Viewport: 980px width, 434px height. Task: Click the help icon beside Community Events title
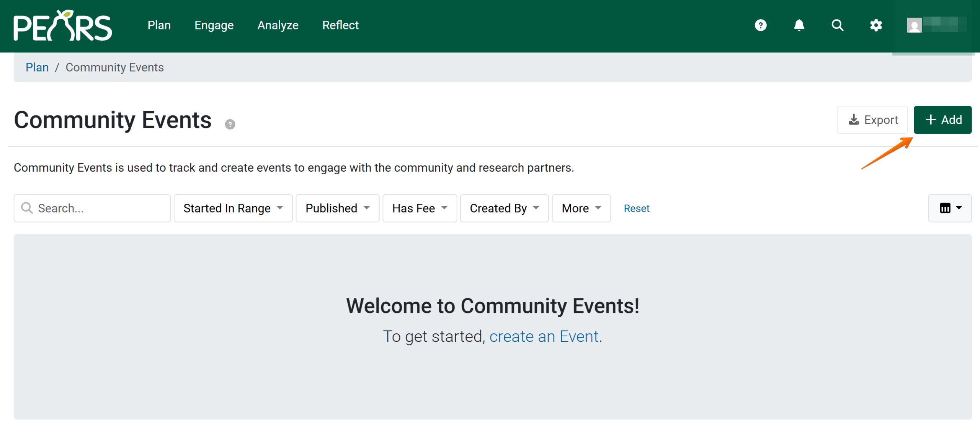[x=230, y=124]
